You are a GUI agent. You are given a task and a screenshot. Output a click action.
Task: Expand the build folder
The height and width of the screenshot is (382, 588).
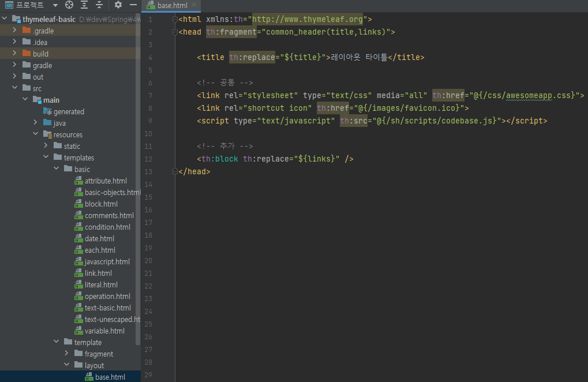(14, 53)
